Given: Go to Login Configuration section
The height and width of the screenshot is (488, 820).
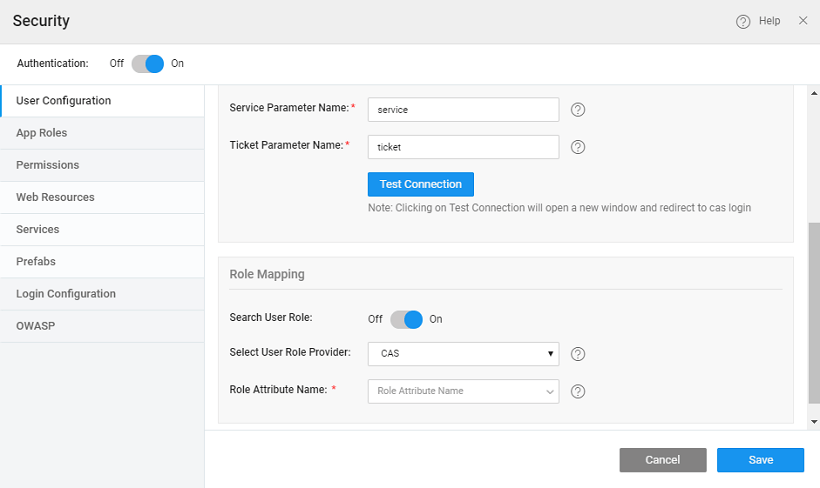Looking at the screenshot, I should click(x=66, y=294).
